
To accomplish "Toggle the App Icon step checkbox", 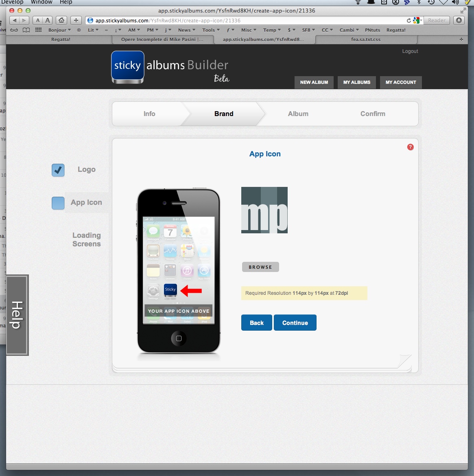I will [x=58, y=203].
